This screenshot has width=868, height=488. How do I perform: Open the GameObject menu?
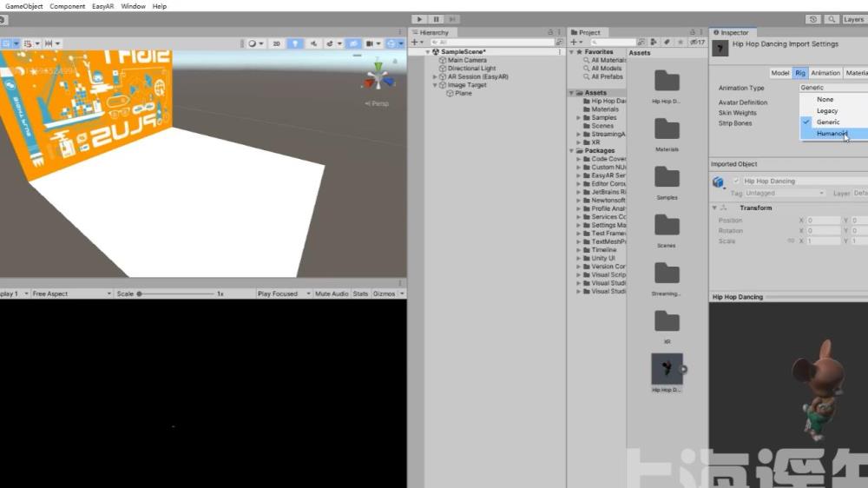[x=23, y=6]
